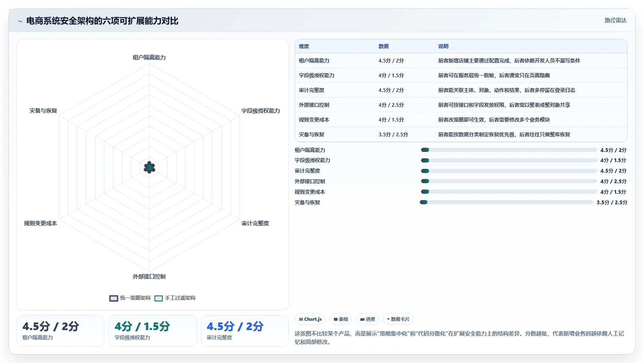Click the progress bar in the 灾备与恢复 progress row
The image size is (644, 363).
pos(506,202)
